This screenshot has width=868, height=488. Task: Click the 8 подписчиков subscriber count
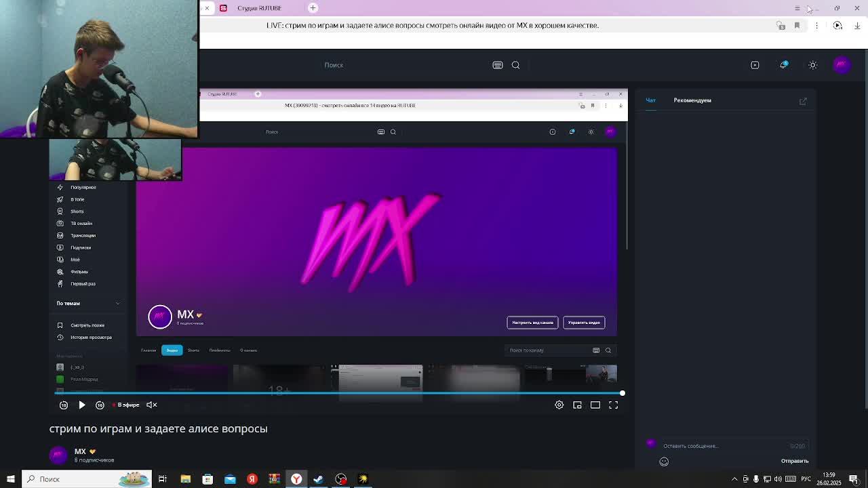(94, 460)
